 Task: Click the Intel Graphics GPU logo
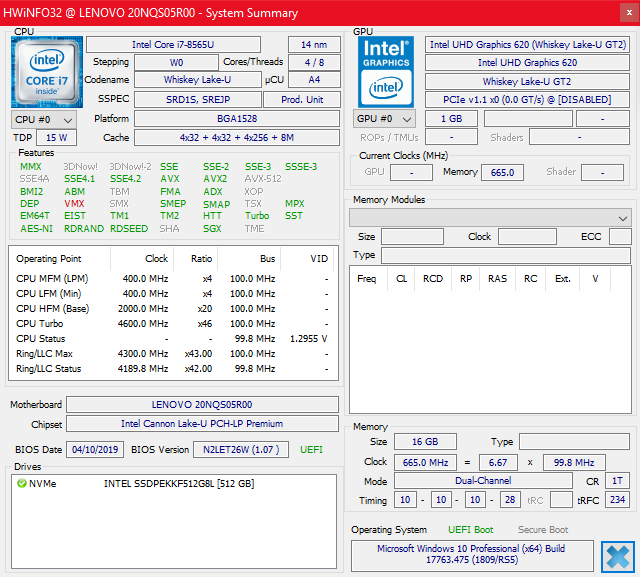click(386, 71)
